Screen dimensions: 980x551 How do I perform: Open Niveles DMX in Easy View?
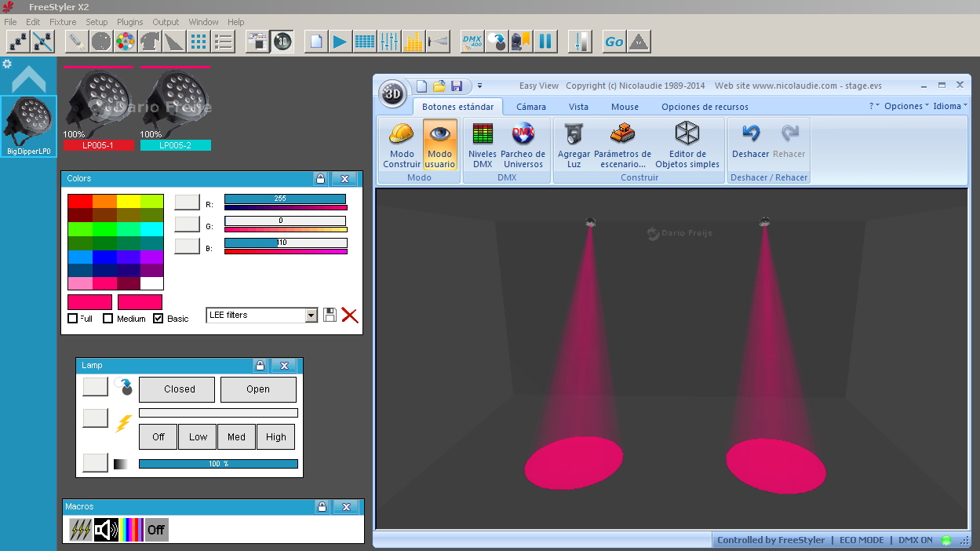point(483,144)
